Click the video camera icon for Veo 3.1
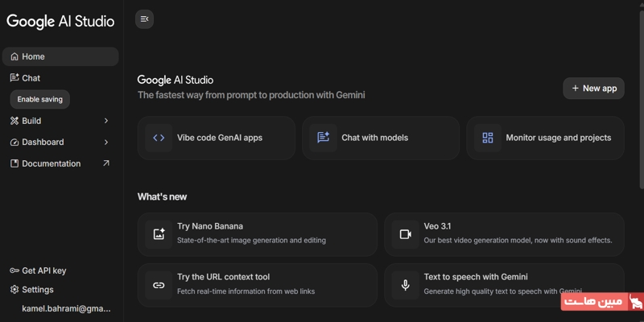Image resolution: width=644 pixels, height=322 pixels. [406, 234]
